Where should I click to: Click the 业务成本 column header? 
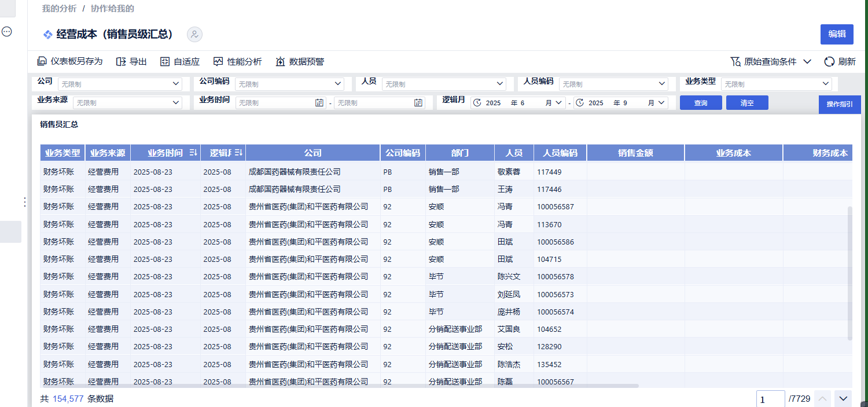pos(734,153)
